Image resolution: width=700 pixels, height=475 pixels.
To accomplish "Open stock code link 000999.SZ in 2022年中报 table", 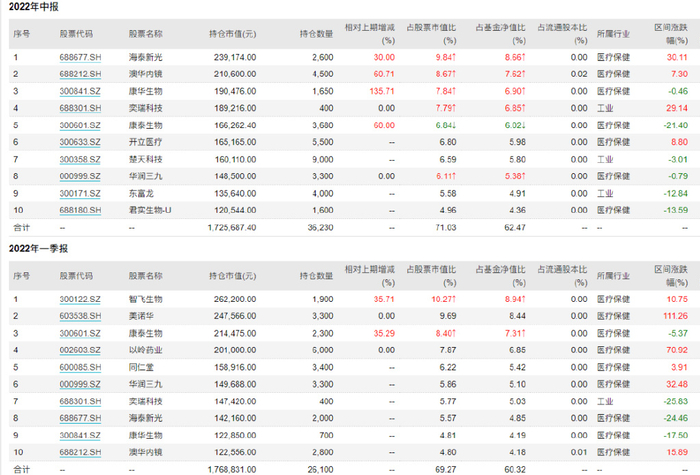I will click(80, 176).
